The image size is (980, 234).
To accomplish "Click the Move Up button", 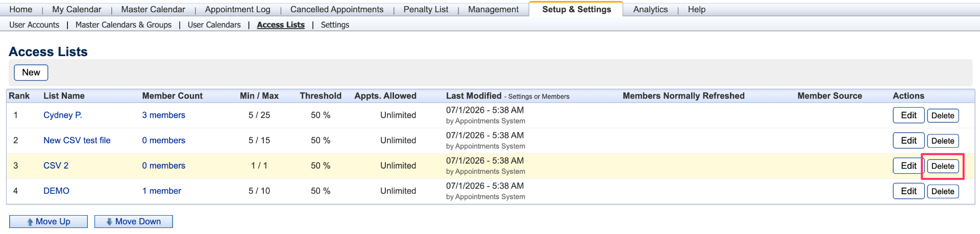I will [x=48, y=221].
